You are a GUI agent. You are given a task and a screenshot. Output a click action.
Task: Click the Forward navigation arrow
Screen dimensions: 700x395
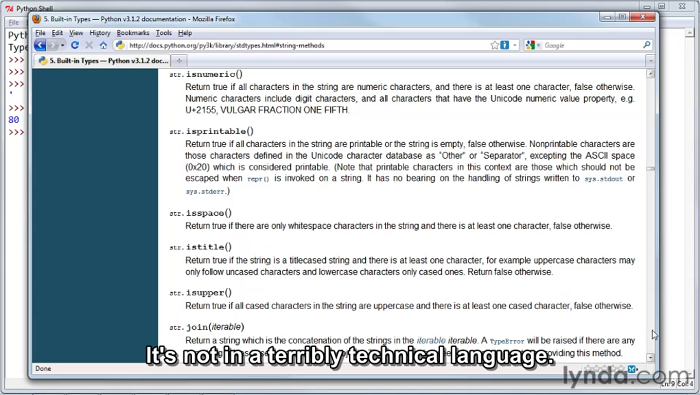click(53, 45)
